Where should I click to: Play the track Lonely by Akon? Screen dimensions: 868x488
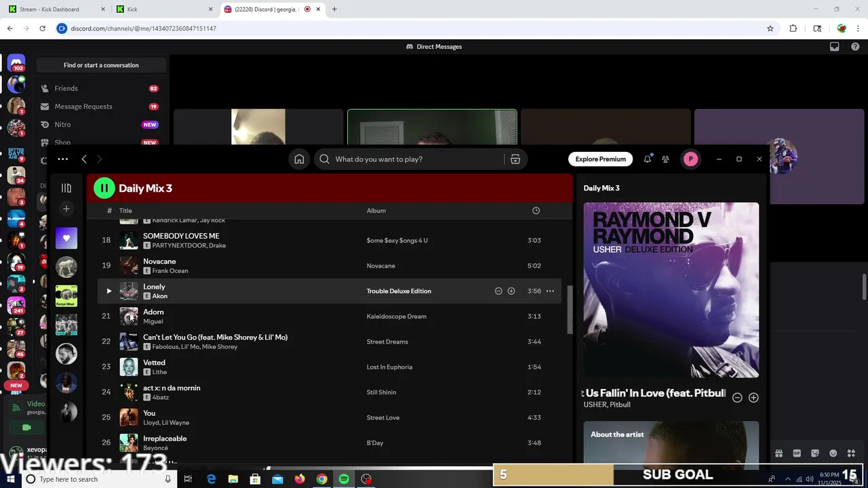108,291
